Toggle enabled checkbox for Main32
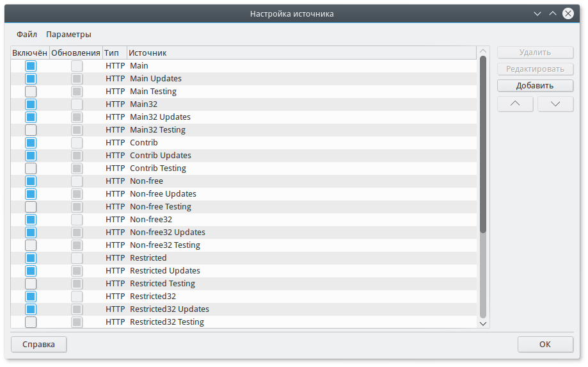Image resolution: width=588 pixels, height=367 pixels. [x=31, y=104]
